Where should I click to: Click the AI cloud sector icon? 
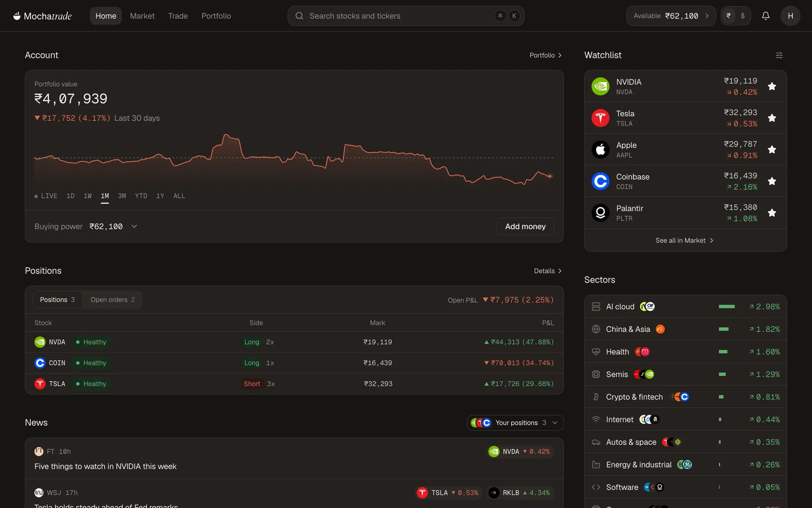pyautogui.click(x=596, y=307)
